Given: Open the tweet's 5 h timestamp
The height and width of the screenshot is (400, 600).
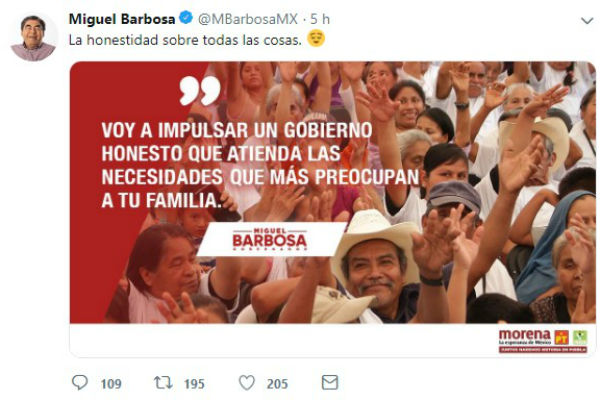Looking at the screenshot, I should (x=320, y=19).
